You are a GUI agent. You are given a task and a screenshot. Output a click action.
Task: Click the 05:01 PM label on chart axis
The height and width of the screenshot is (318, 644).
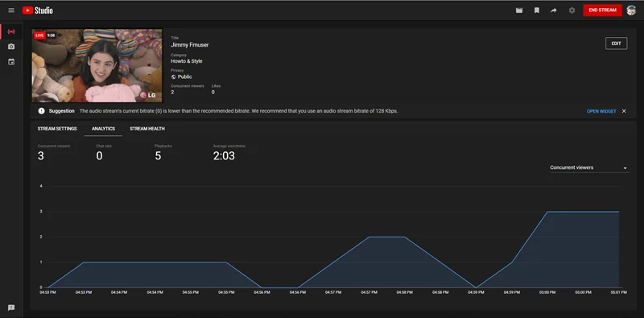618,292
